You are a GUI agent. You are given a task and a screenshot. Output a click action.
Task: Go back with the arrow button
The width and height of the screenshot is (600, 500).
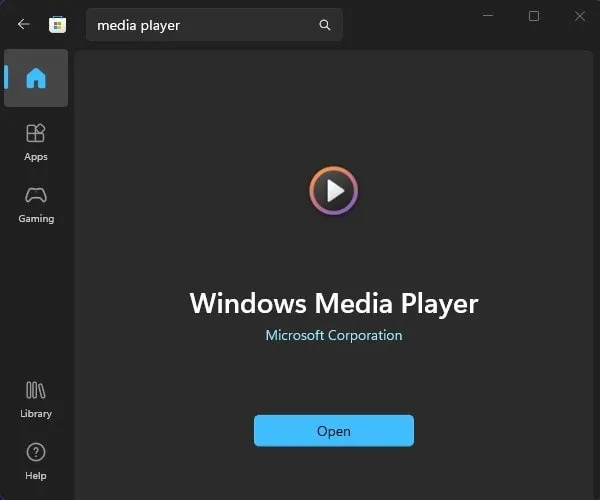point(24,24)
